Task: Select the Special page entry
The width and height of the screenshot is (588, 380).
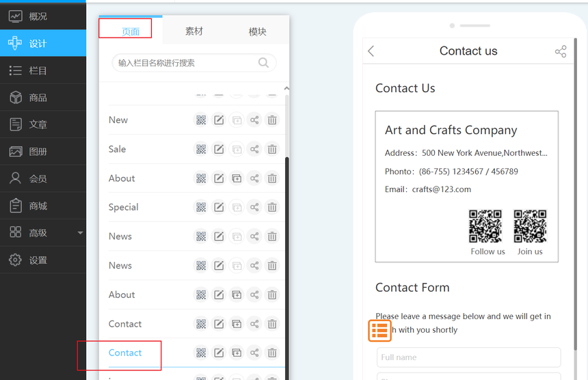Action: [x=124, y=207]
